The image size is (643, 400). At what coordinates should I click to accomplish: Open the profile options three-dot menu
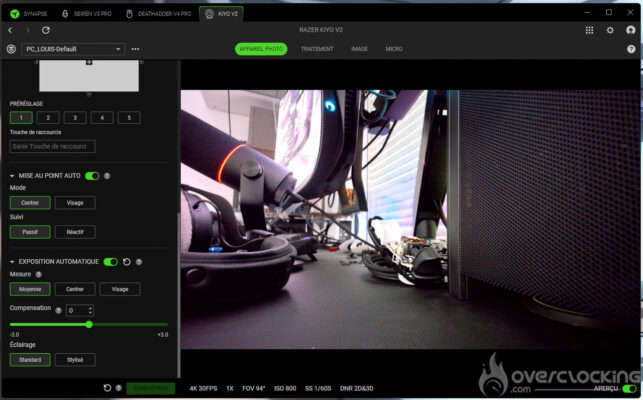135,49
